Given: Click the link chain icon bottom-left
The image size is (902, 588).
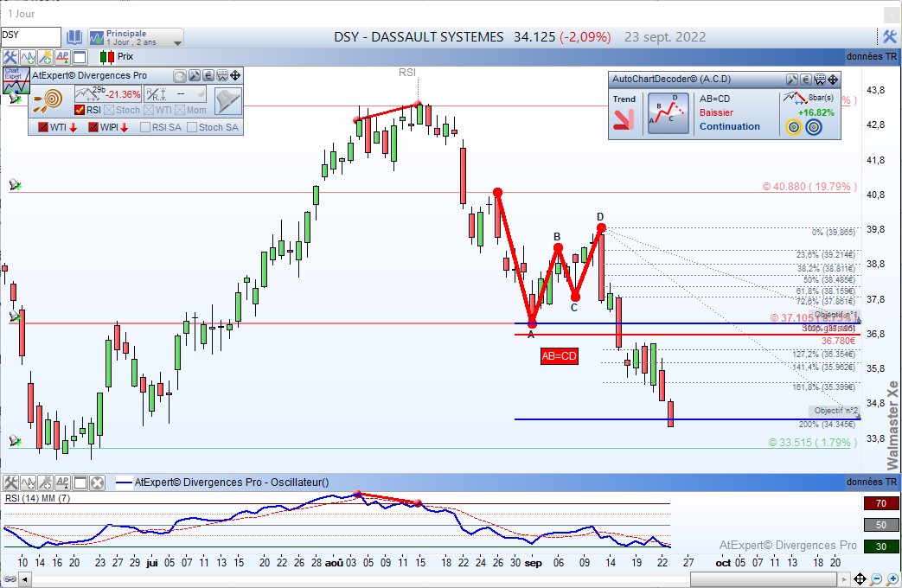Looking at the screenshot, I should [10, 579].
